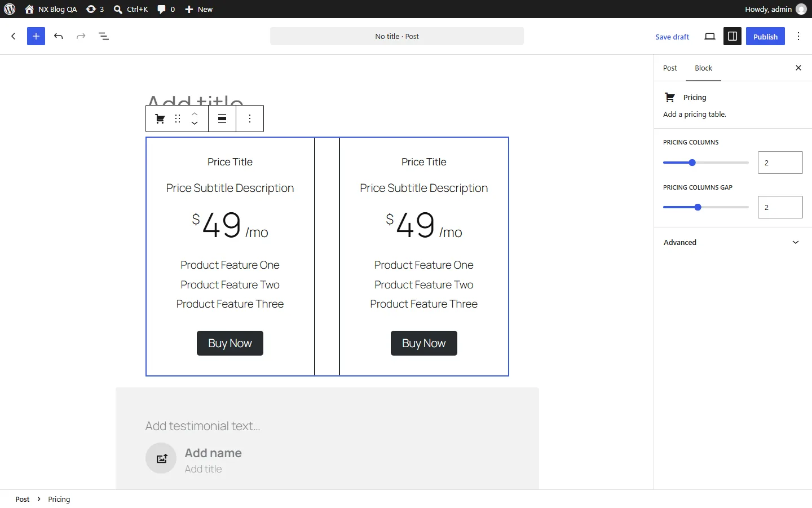Click the first column 49 price
Viewport: 812px width, 508px height.
tap(222, 225)
